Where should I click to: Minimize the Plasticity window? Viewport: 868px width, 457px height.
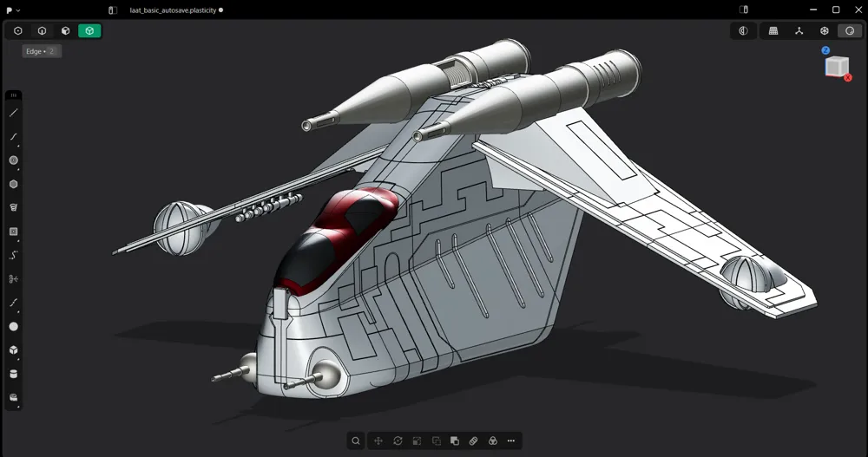point(813,10)
